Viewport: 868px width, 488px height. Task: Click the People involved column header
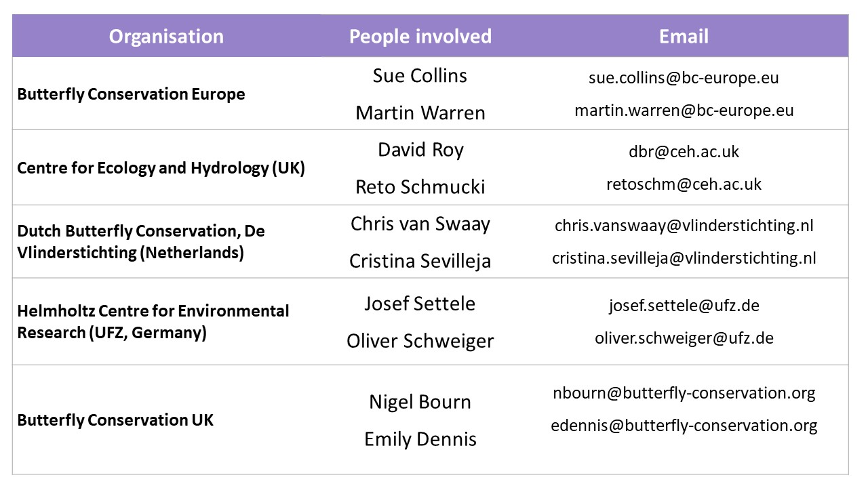(x=420, y=37)
